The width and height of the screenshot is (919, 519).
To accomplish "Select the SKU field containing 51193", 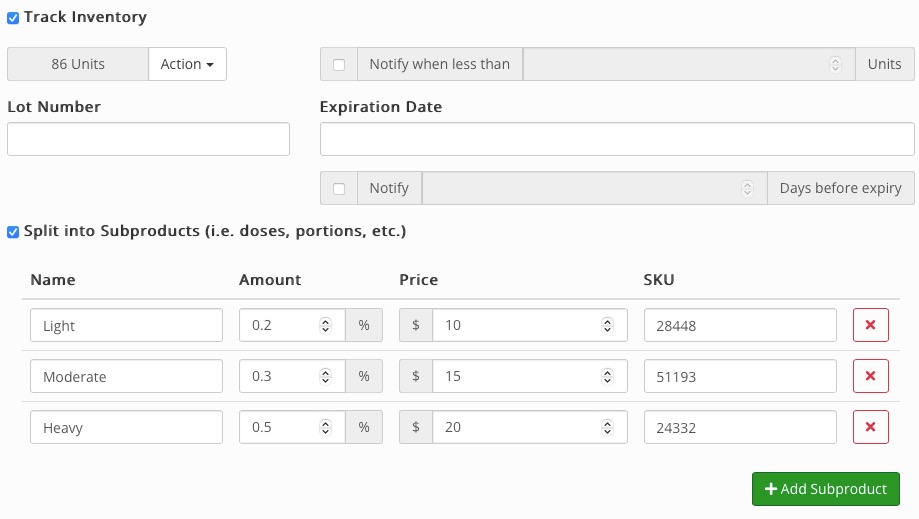I will [x=740, y=376].
